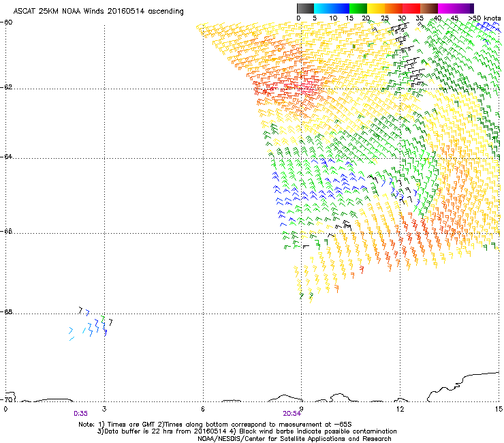Click the green 15-20 knots legend band

point(358,8)
